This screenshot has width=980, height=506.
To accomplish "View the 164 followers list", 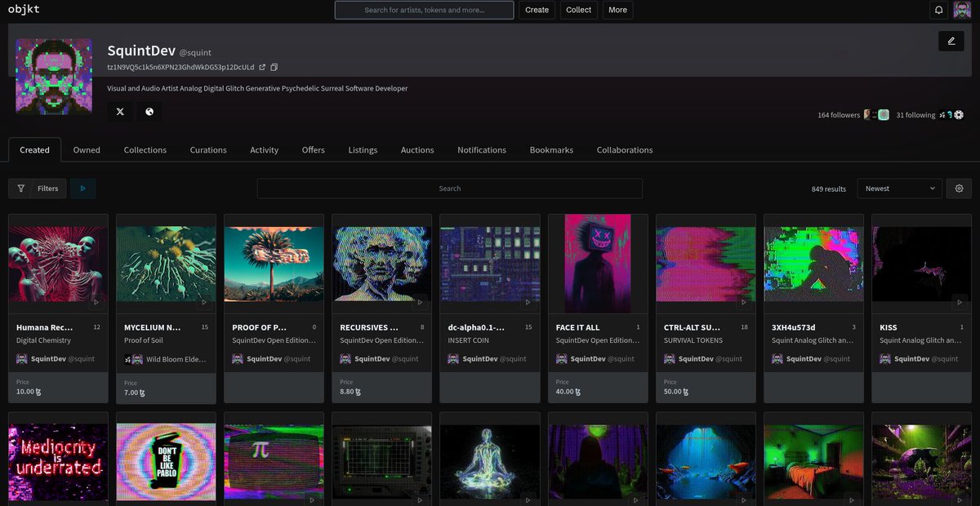I will pyautogui.click(x=839, y=115).
